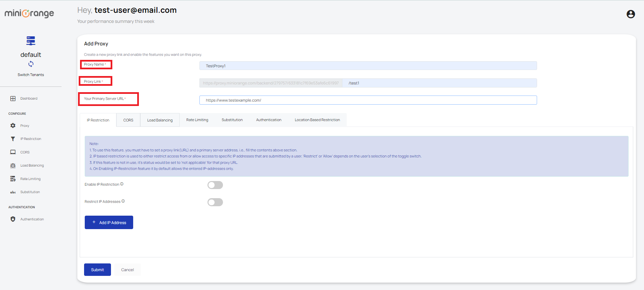The width and height of the screenshot is (644, 290).
Task: Switch to the CORS tab
Action: coord(128,120)
